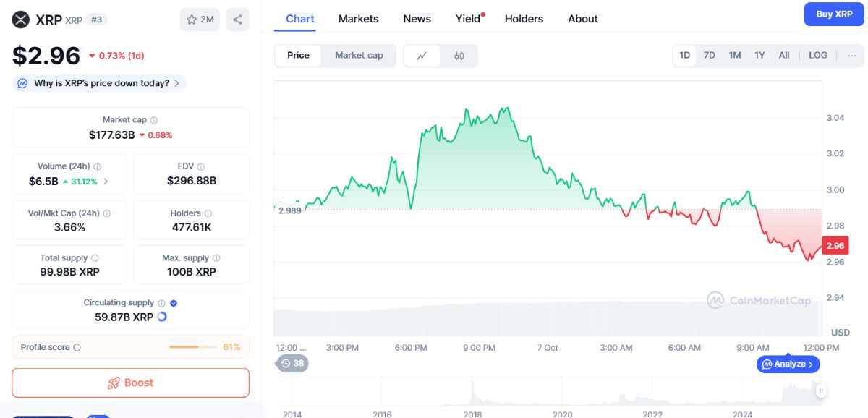Select the 7D time range
The width and height of the screenshot is (868, 418).
coord(710,55)
